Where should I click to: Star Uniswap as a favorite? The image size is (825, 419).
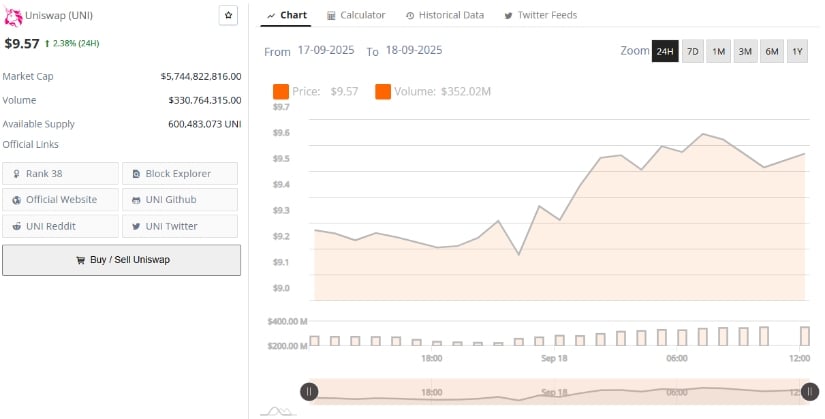click(x=228, y=16)
